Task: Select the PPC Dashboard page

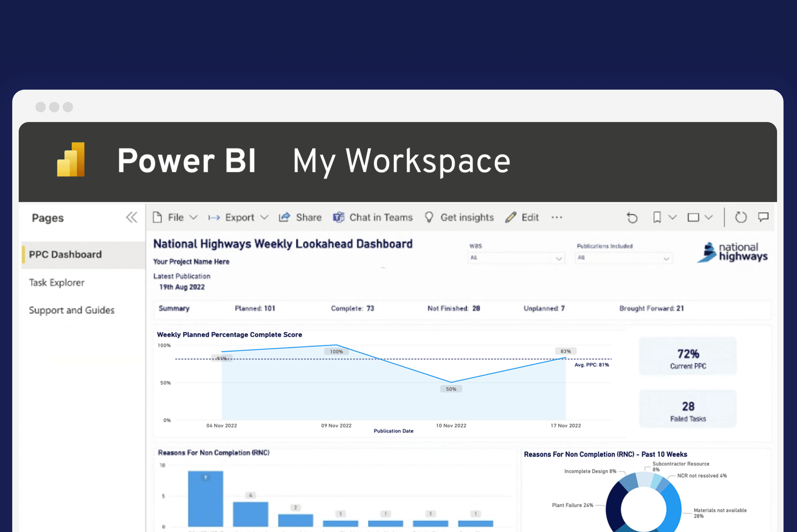Action: pos(65,254)
